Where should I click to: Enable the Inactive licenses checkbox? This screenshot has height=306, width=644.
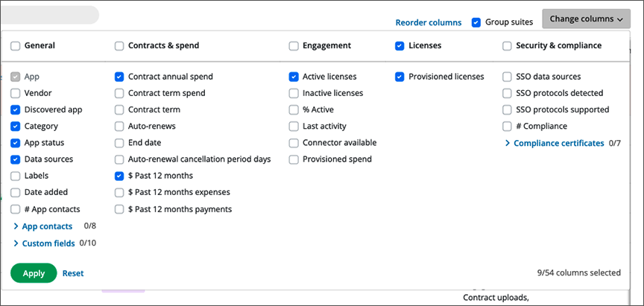click(x=294, y=93)
